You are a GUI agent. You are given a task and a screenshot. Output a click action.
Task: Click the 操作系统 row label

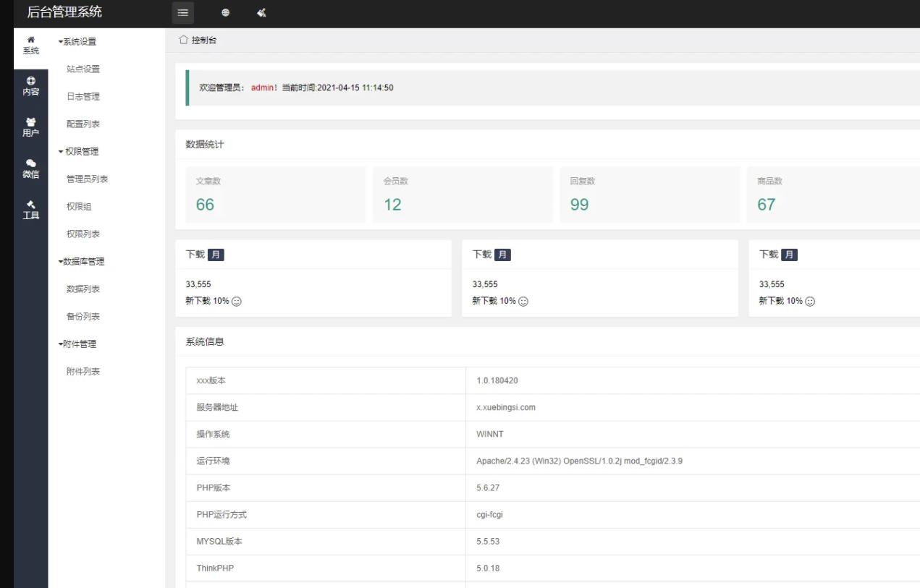(213, 434)
